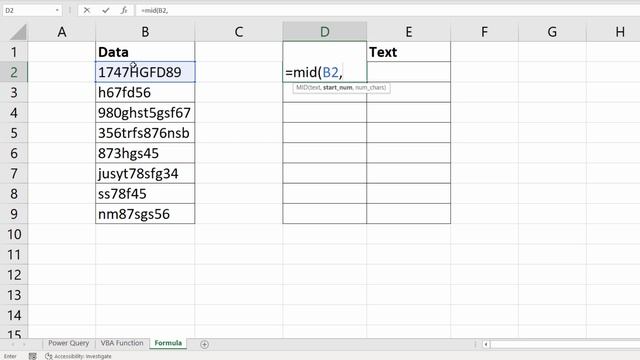
Task: Click the horizontal scrollbar left arrow
Action: [486, 344]
